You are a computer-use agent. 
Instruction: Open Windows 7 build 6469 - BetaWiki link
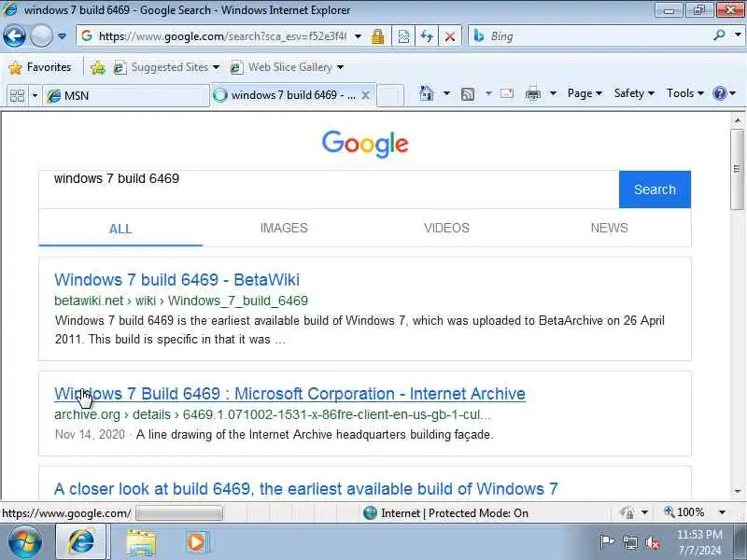tap(176, 279)
